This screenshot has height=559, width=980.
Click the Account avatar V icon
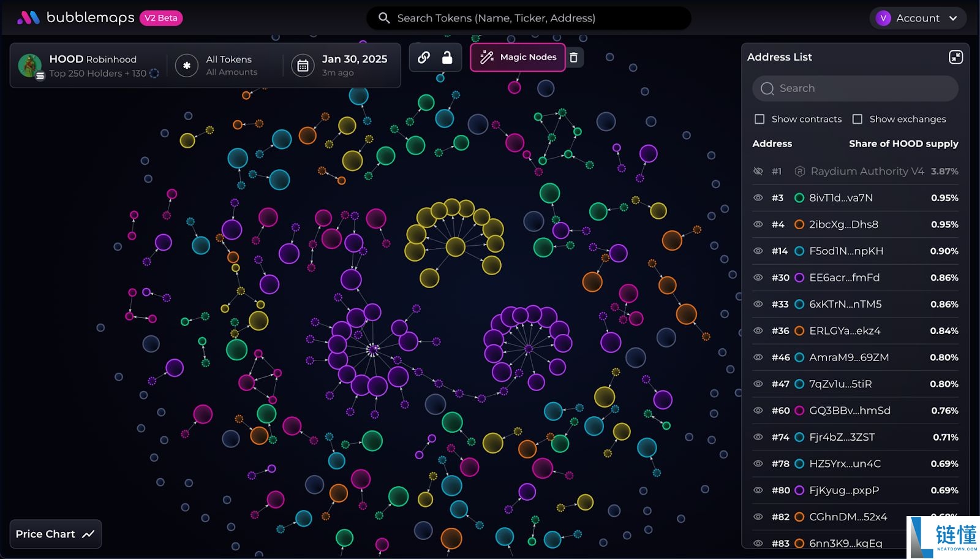coord(883,18)
